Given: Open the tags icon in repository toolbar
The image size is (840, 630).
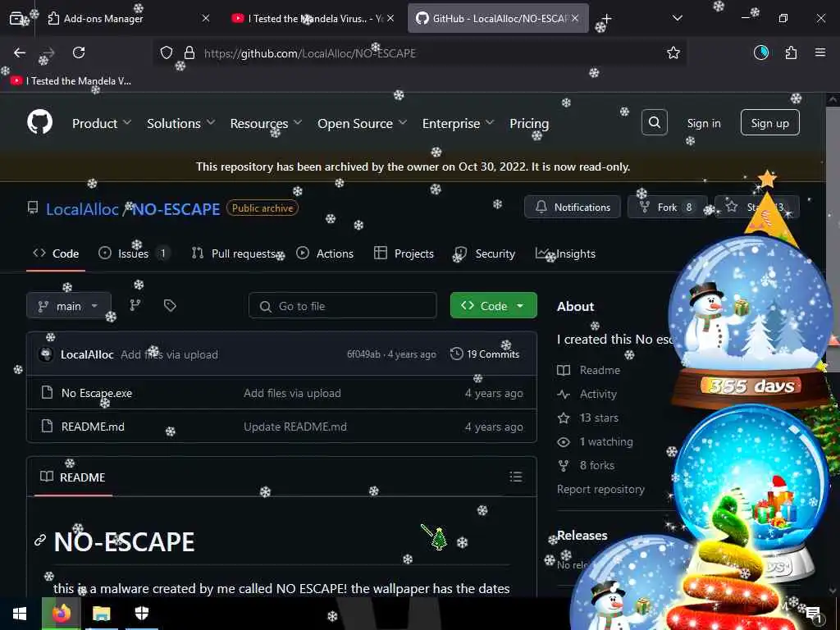Looking at the screenshot, I should coord(170,305).
